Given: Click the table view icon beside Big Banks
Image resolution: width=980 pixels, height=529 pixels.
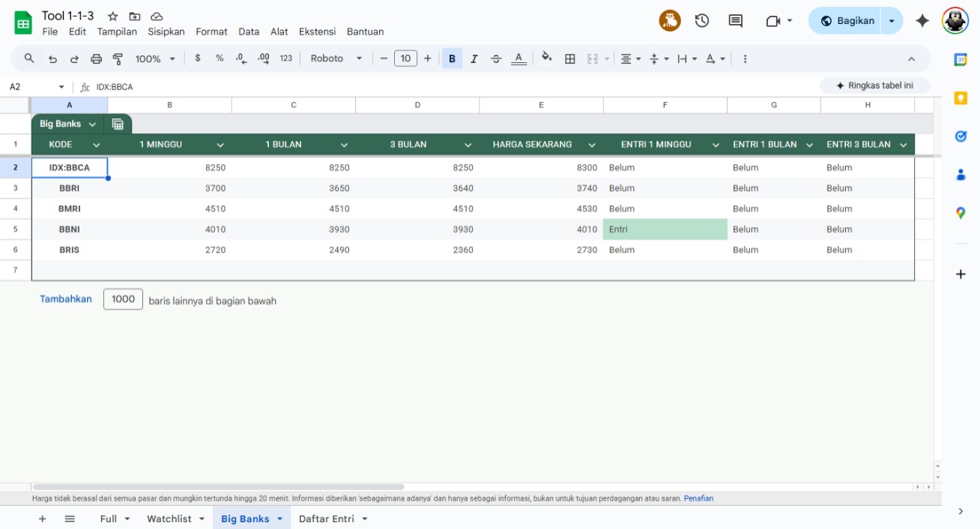Looking at the screenshot, I should [x=118, y=124].
